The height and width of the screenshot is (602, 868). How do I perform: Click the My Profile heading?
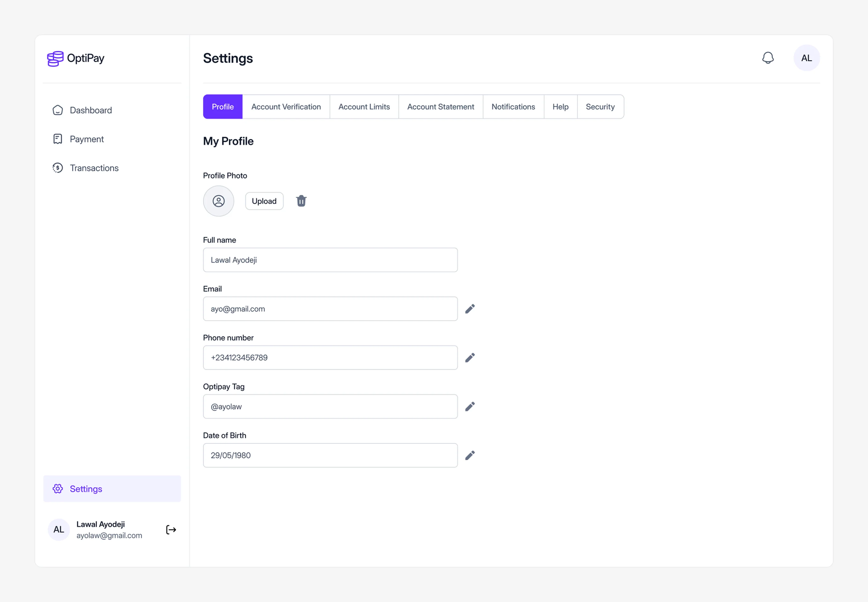click(x=228, y=141)
